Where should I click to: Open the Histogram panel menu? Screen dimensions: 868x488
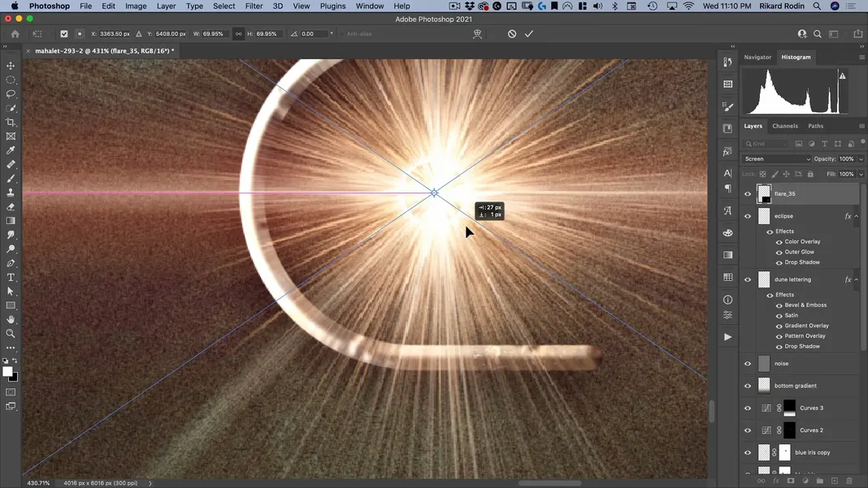pos(862,57)
